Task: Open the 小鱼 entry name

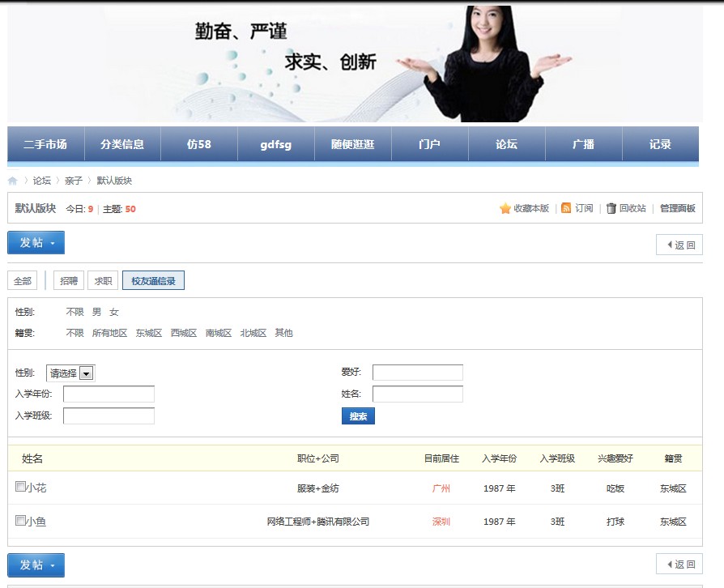Action: tap(36, 522)
